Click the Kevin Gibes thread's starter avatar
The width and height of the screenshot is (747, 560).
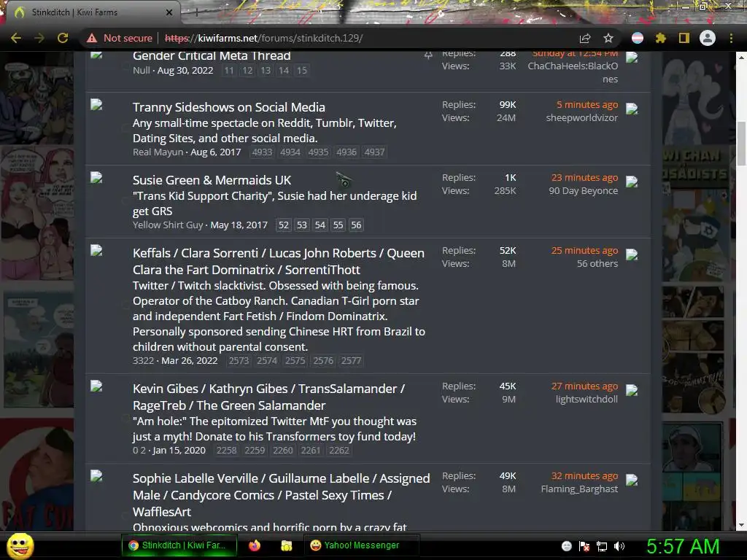[97, 386]
